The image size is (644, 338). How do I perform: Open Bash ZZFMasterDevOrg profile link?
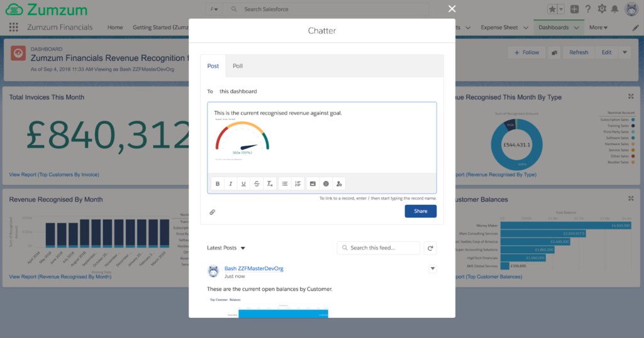254,268
